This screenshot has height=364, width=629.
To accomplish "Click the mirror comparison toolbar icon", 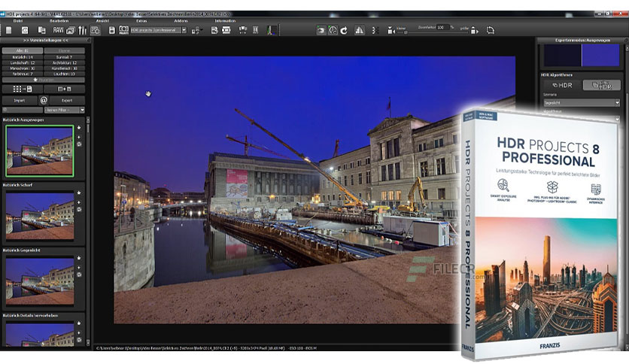I will point(360,30).
